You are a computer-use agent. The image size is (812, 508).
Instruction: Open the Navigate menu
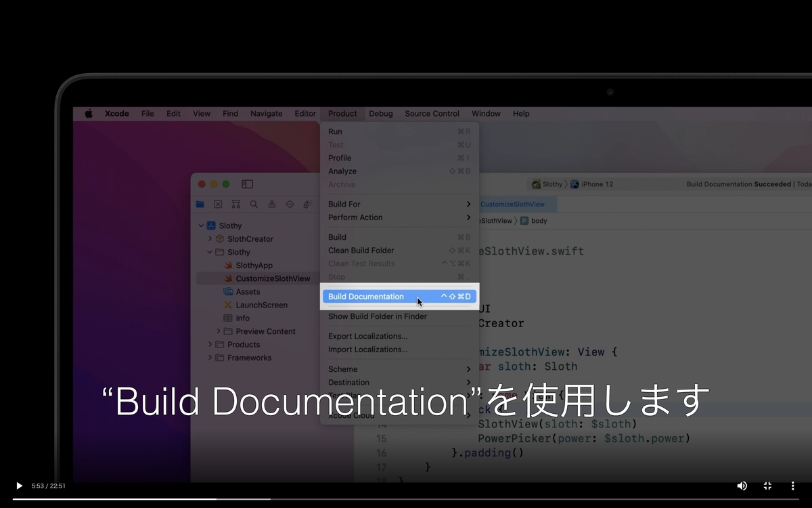267,114
